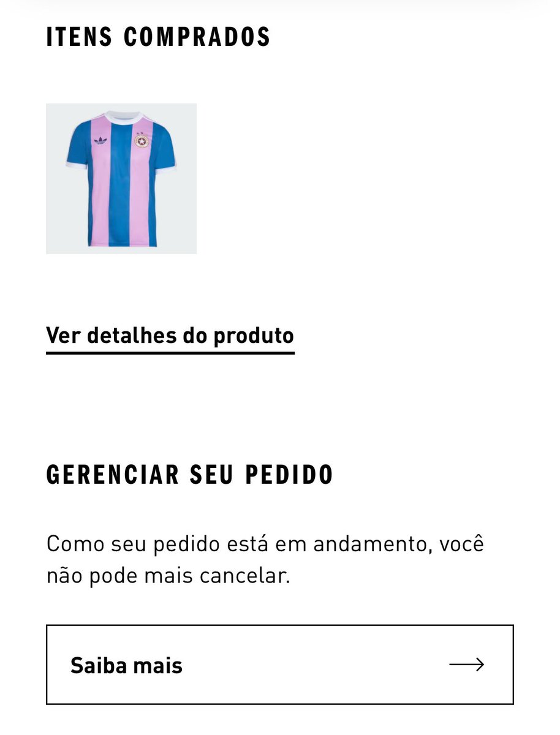
Task: Click the Saiba mais button
Action: (x=280, y=665)
